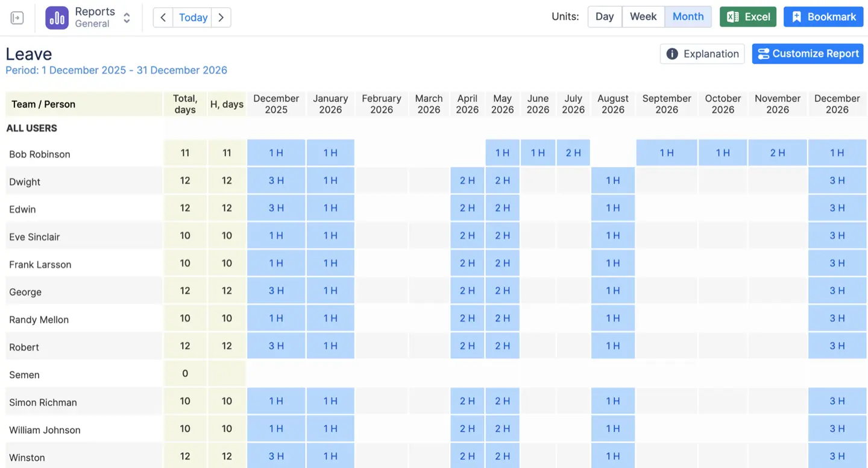
Task: Click George's May 2026 2 H cell
Action: (x=502, y=291)
